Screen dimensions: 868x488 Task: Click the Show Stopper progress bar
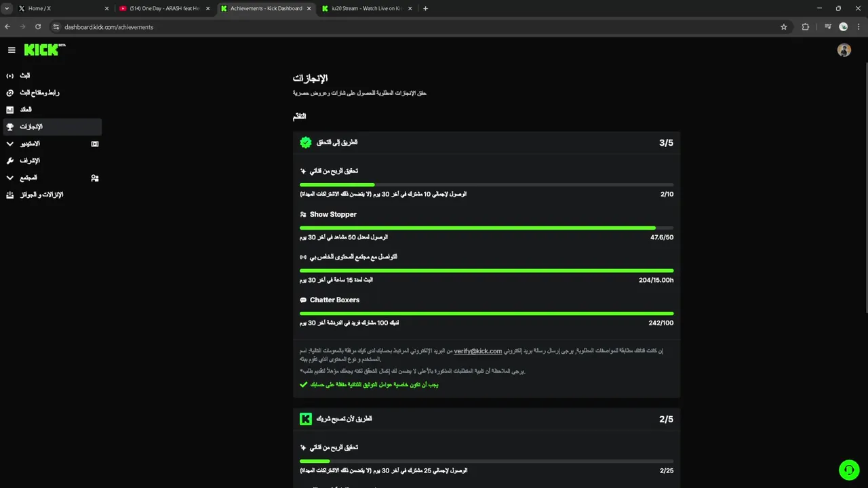(x=486, y=228)
